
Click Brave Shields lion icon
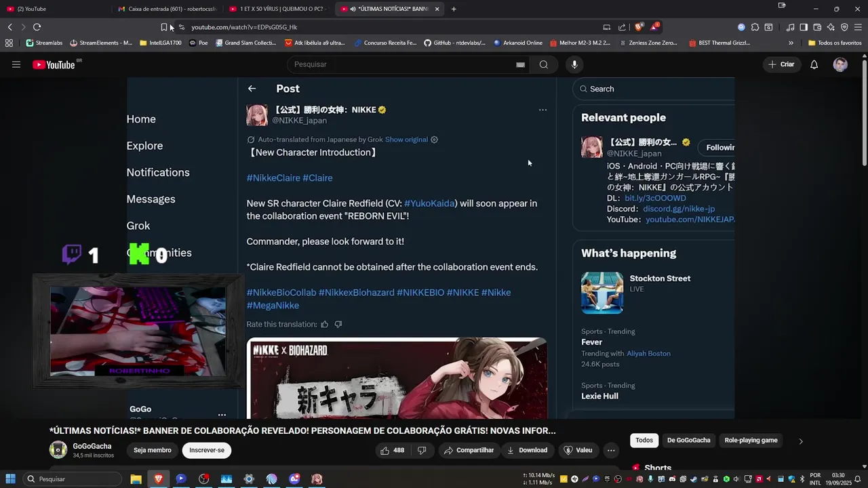[639, 27]
